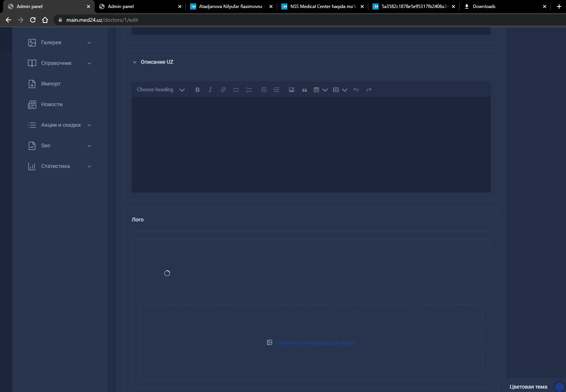Toggle bold formatting in the editor

pyautogui.click(x=197, y=90)
